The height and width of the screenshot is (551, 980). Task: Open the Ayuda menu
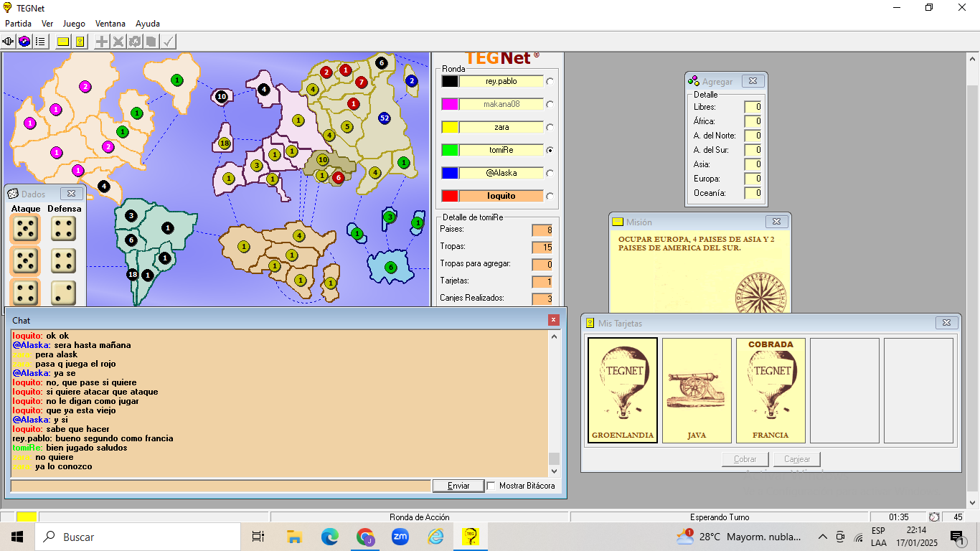click(148, 24)
